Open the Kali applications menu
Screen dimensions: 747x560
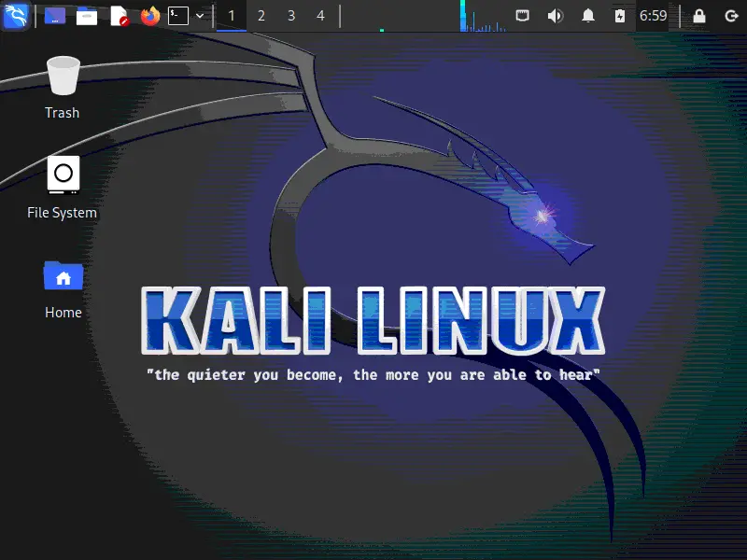[15, 15]
